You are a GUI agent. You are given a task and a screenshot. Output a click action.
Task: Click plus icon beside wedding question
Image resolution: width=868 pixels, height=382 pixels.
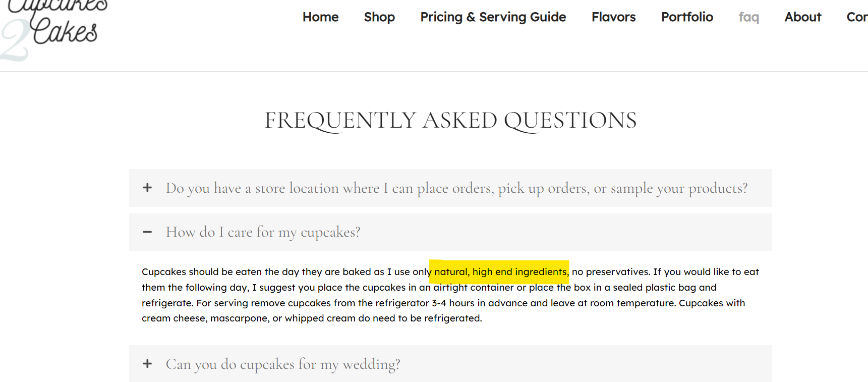tap(147, 364)
